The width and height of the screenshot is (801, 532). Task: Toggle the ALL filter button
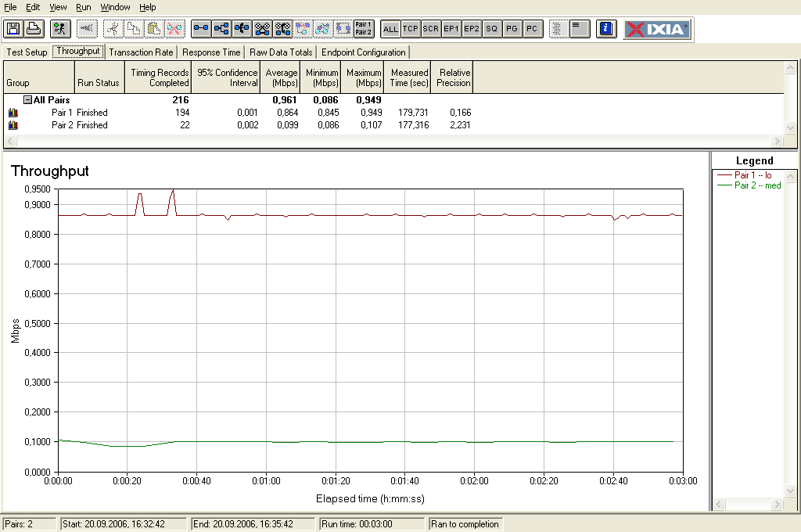391,29
